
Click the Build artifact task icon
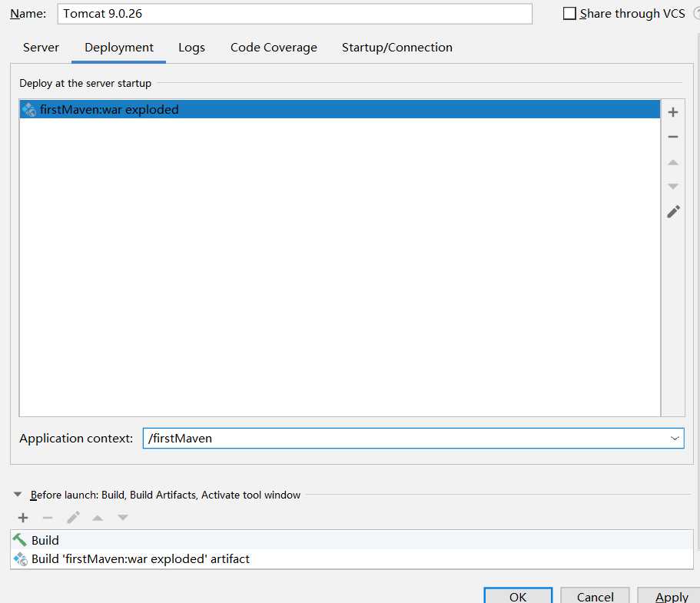pyautogui.click(x=20, y=558)
